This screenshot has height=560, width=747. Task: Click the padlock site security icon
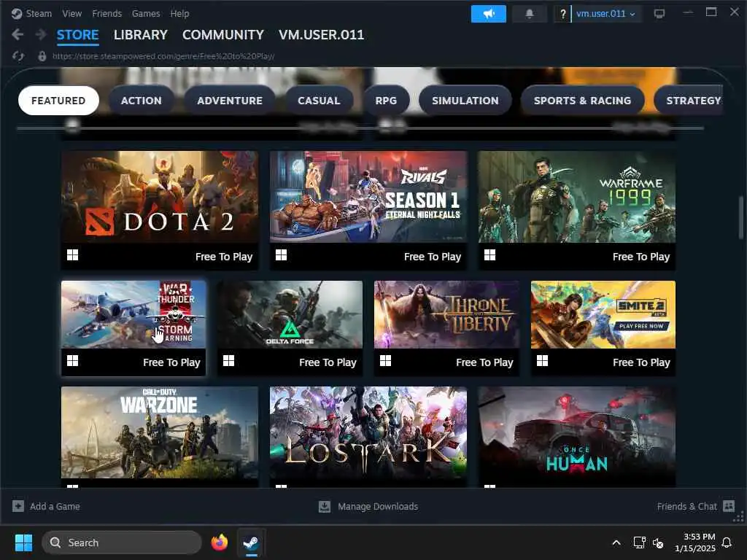42,56
